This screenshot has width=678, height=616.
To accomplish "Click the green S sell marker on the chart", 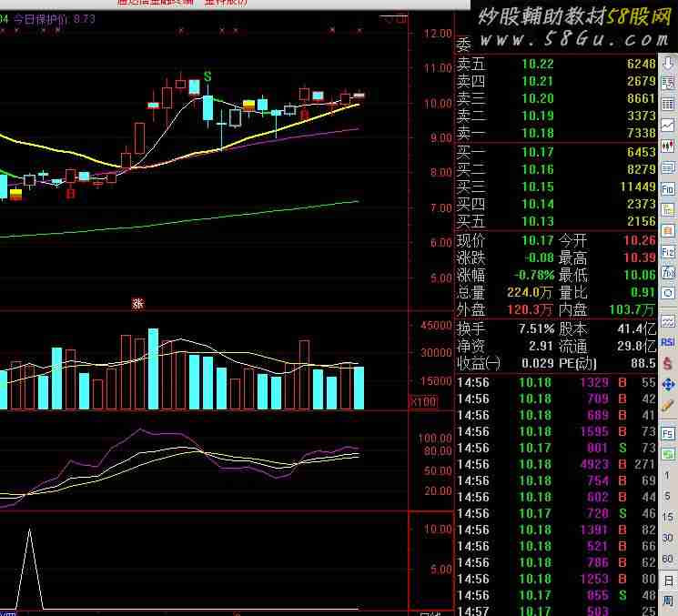I will coord(207,76).
